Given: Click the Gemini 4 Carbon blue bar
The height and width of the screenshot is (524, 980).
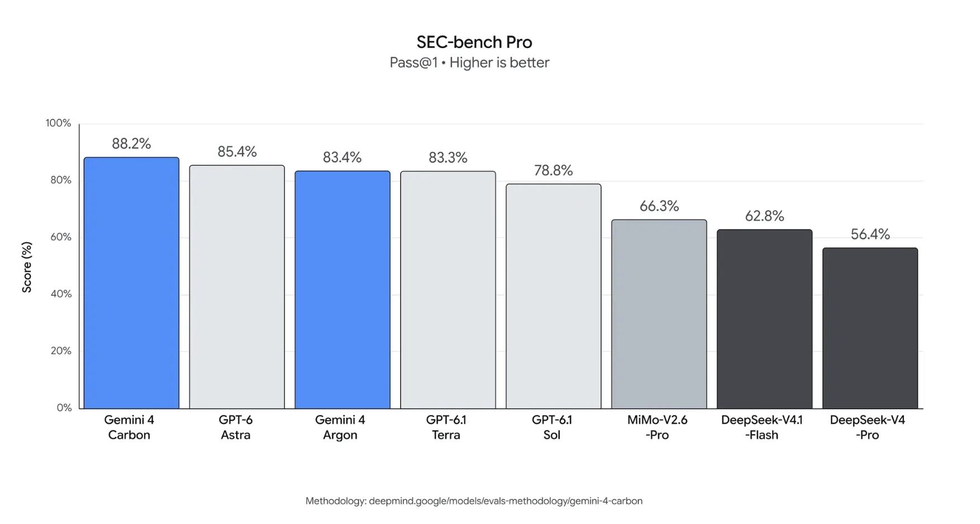Looking at the screenshot, I should point(131,283).
